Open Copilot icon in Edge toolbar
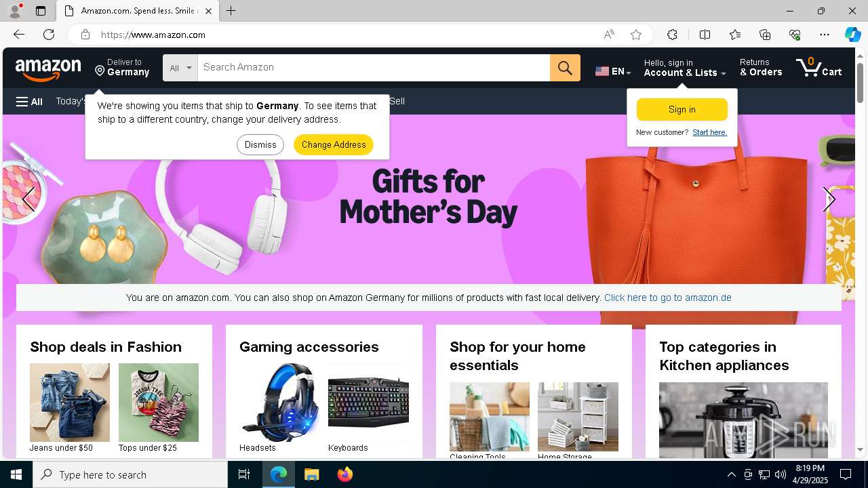This screenshot has width=868, height=488. 852,35
